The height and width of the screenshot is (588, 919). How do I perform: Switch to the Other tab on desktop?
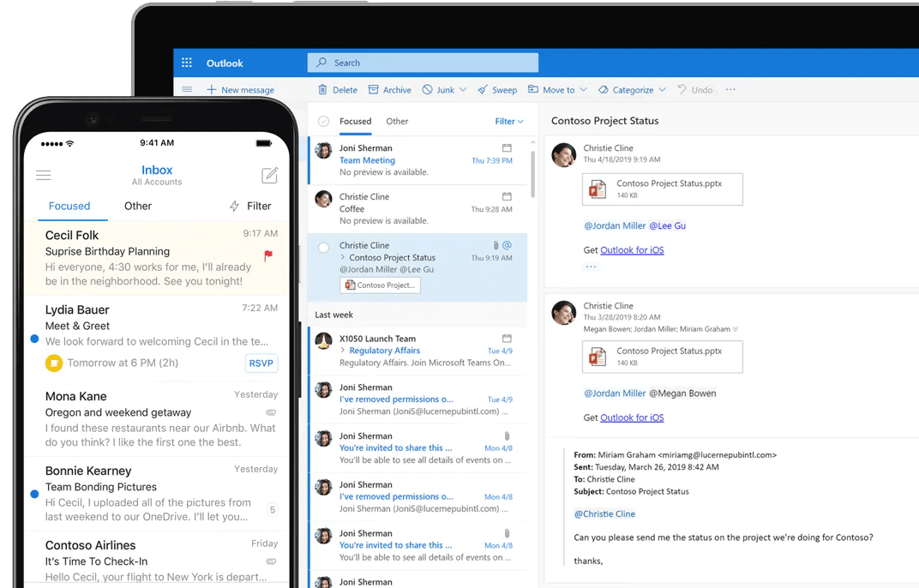(x=397, y=122)
